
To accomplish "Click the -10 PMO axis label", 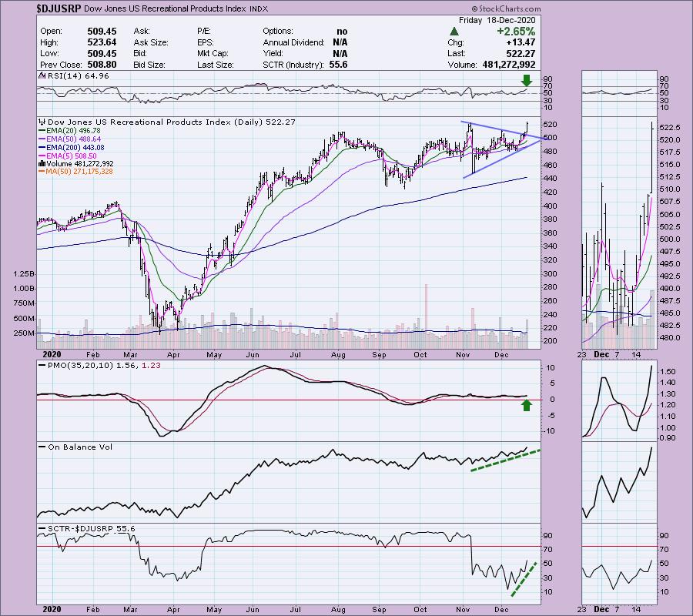I will [549, 431].
